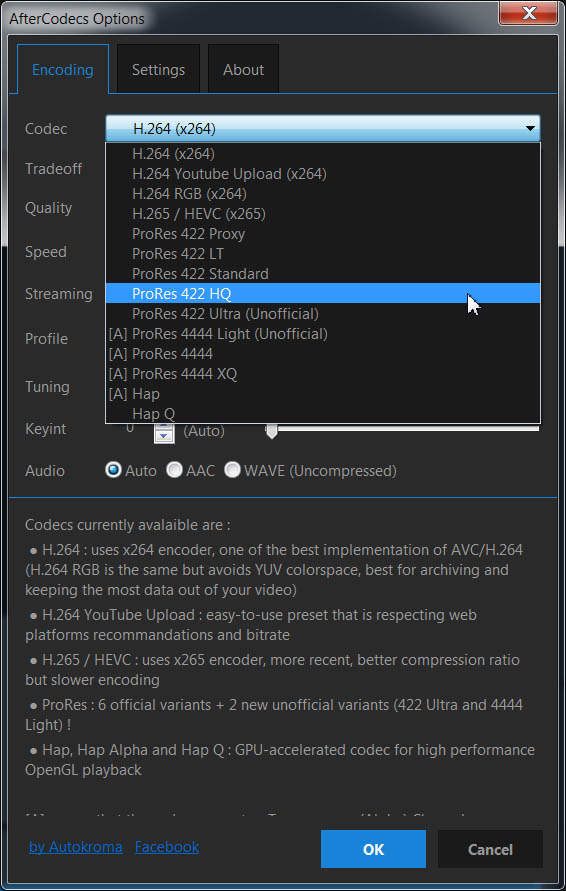Open the Facebook link
Viewport: 566px width, 891px height.
coord(167,847)
